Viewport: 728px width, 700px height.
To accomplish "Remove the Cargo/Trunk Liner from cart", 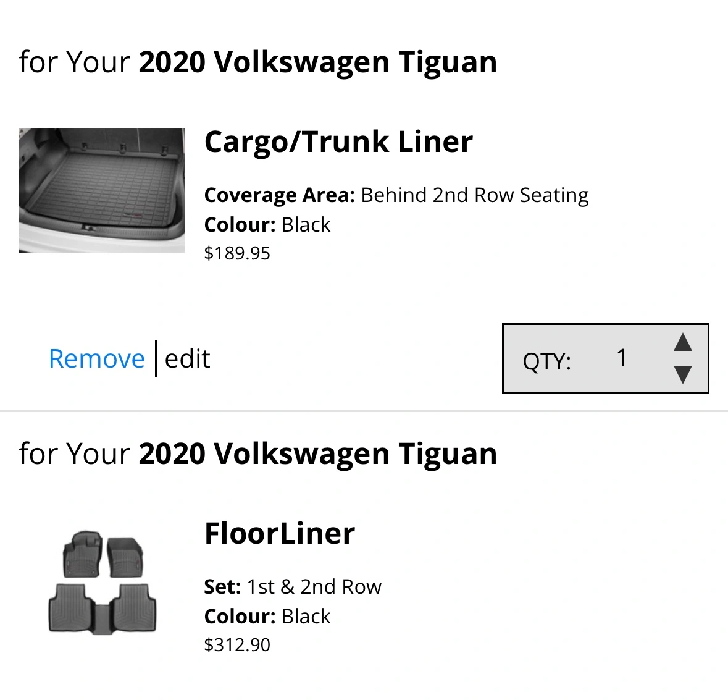I will [x=96, y=358].
